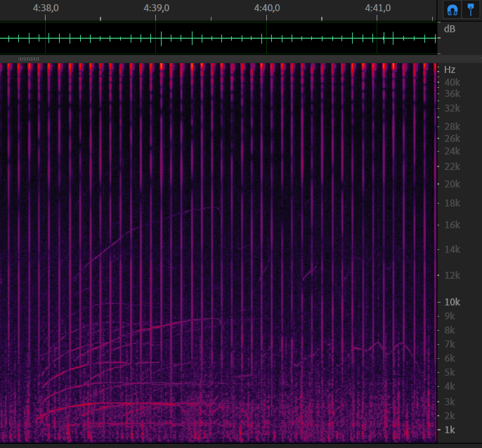Click the dB amplitude scale label
The image size is (482, 448).
point(449,29)
